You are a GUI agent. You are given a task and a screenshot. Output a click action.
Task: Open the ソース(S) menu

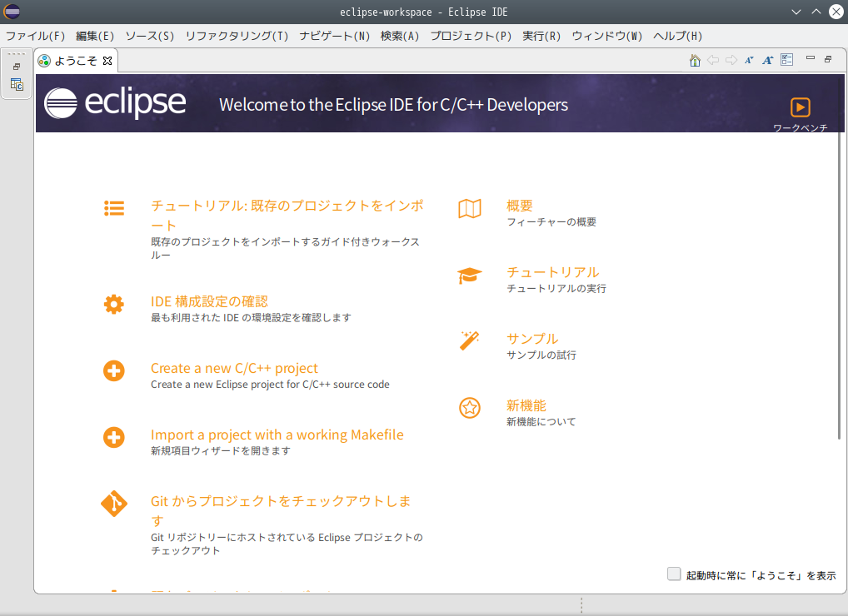pyautogui.click(x=150, y=36)
